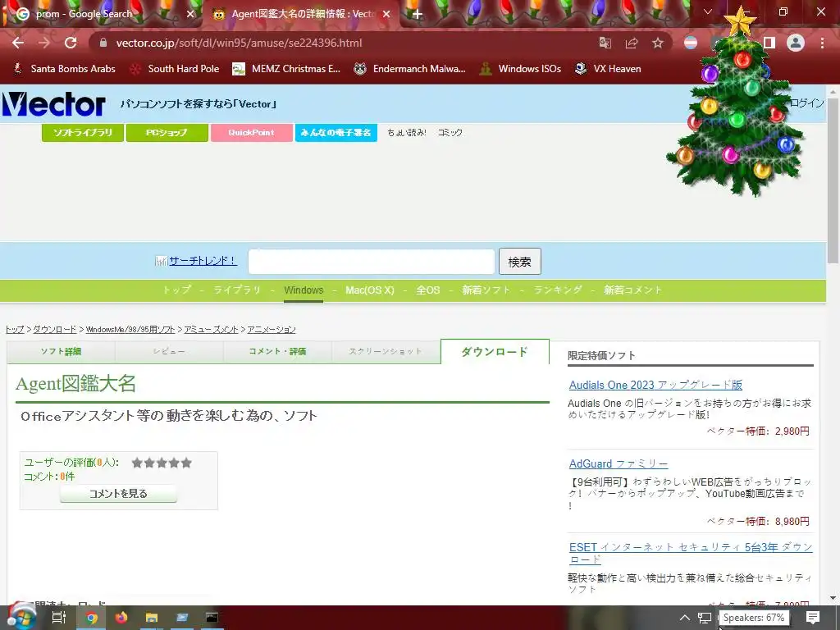840x630 pixels.
Task: Select ランキング in the green nav bar
Action: tap(558, 290)
